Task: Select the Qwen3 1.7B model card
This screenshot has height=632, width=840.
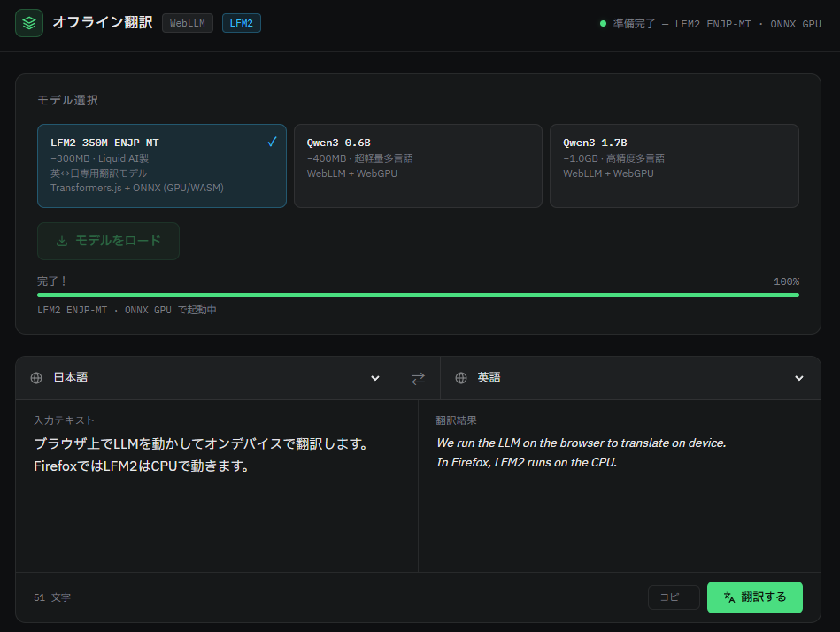Action: pyautogui.click(x=674, y=166)
